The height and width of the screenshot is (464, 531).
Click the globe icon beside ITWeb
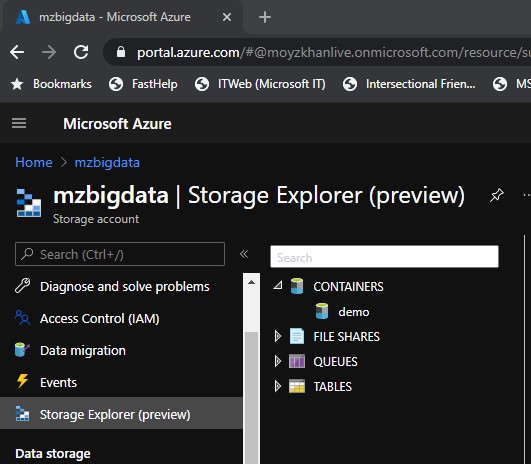coord(202,84)
